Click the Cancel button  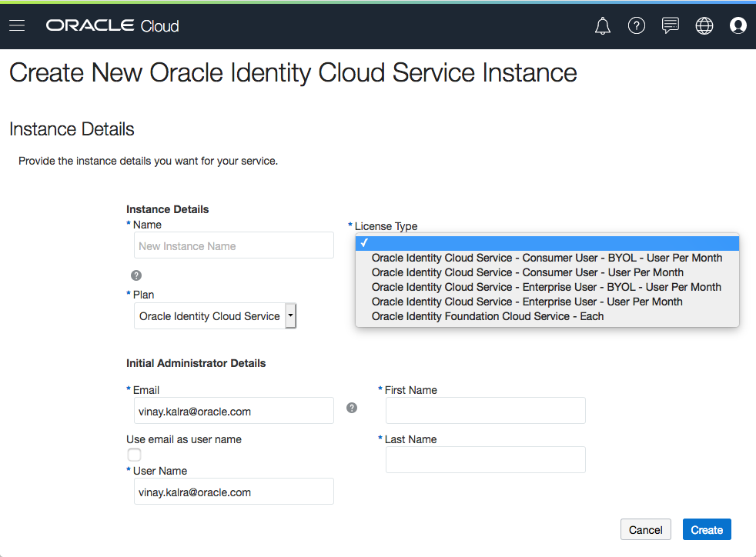coord(645,529)
